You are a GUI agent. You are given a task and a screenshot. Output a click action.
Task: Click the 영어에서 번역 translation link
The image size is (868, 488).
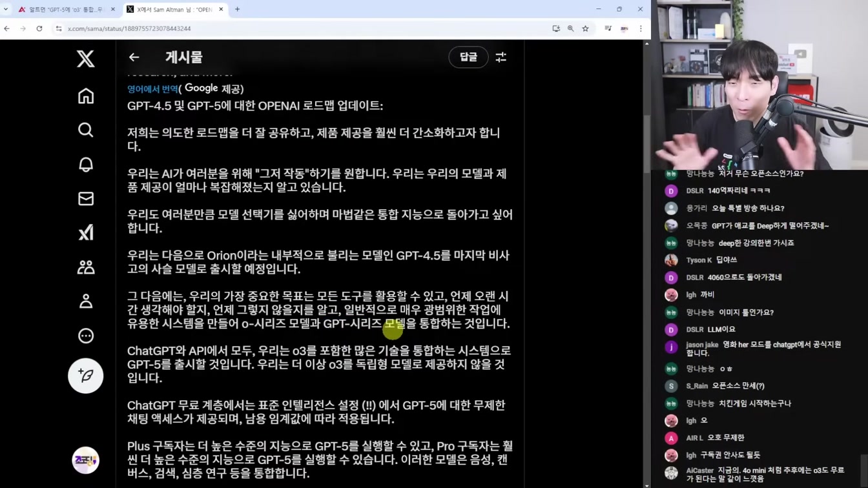[152, 89]
